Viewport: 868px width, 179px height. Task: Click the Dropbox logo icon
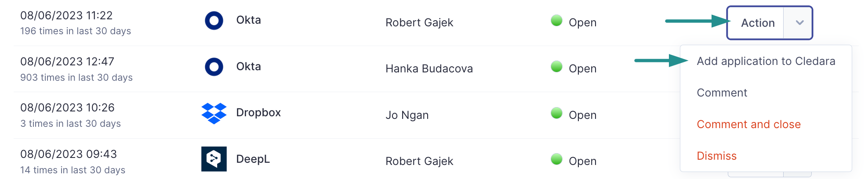coord(214,113)
